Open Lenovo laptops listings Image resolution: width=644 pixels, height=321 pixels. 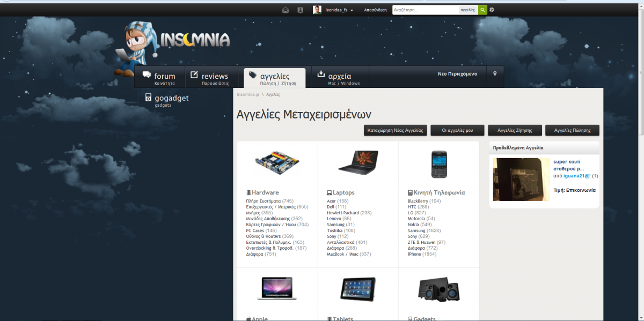pos(334,219)
